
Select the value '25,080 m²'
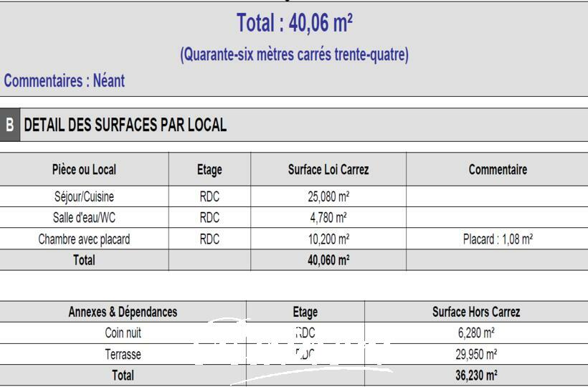pos(328,196)
